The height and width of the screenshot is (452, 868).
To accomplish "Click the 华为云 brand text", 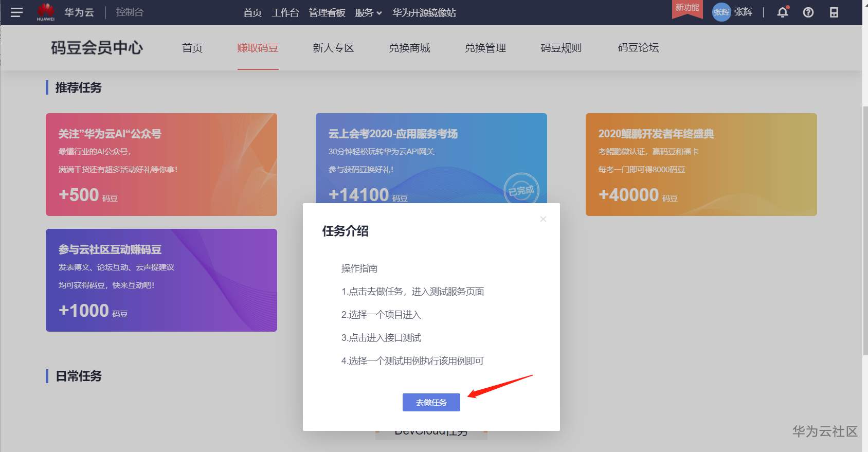I will tap(79, 12).
